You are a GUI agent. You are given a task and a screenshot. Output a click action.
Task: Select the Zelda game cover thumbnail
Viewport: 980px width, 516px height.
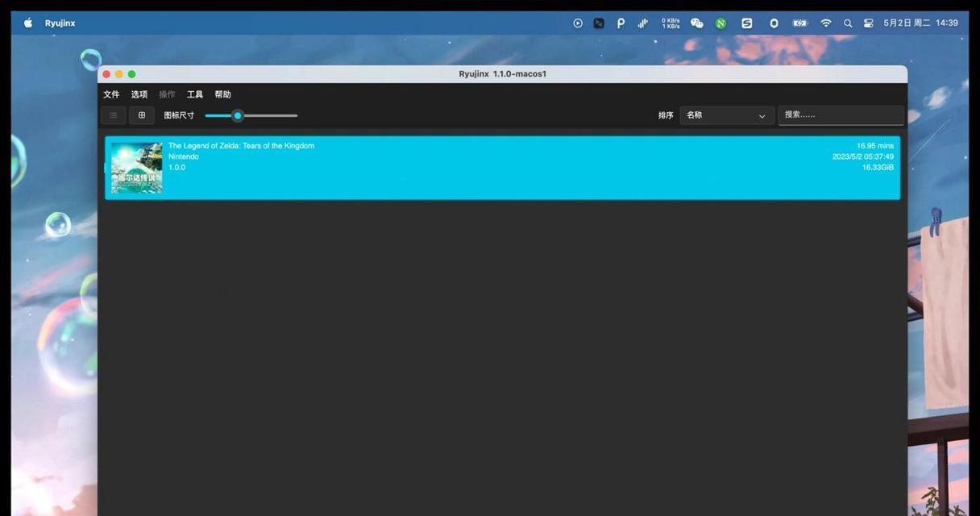click(136, 168)
